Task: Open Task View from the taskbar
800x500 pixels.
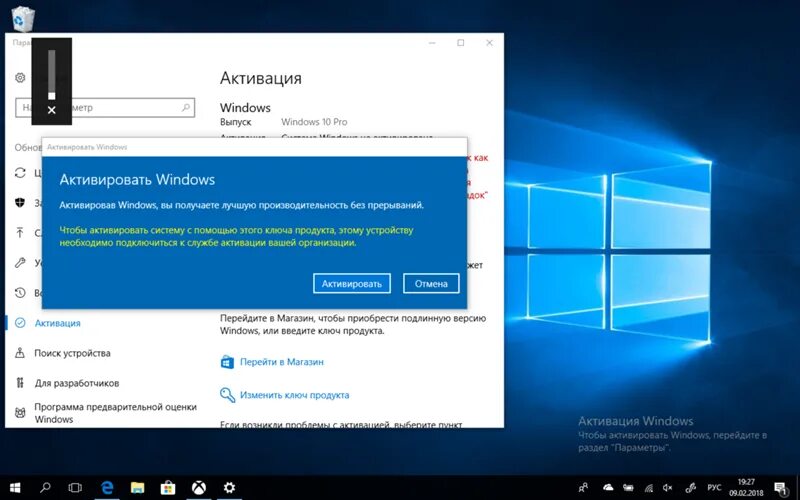Action: pos(75,488)
